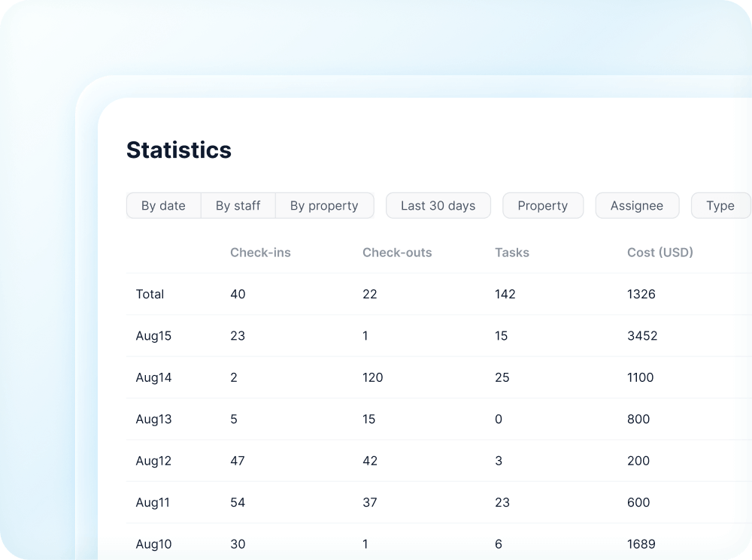The height and width of the screenshot is (560, 752).
Task: Click Aug15's cost value of 3452
Action: 643,336
